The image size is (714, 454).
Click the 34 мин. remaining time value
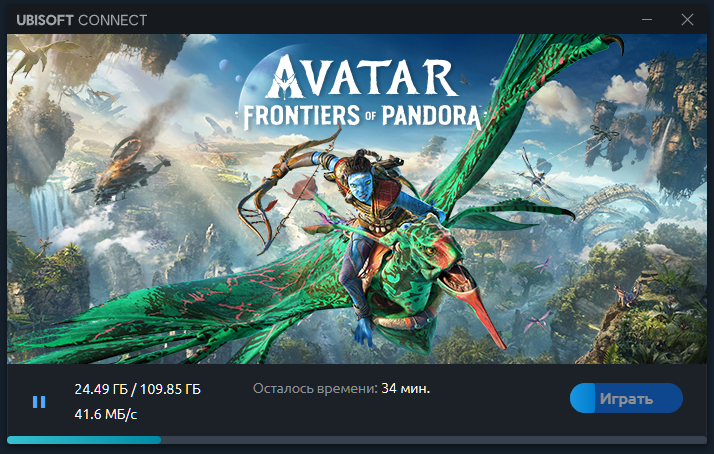point(405,388)
